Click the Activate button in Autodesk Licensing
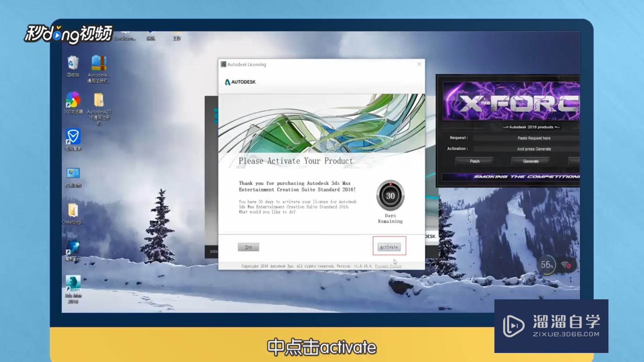The width and height of the screenshot is (644, 362). (389, 247)
